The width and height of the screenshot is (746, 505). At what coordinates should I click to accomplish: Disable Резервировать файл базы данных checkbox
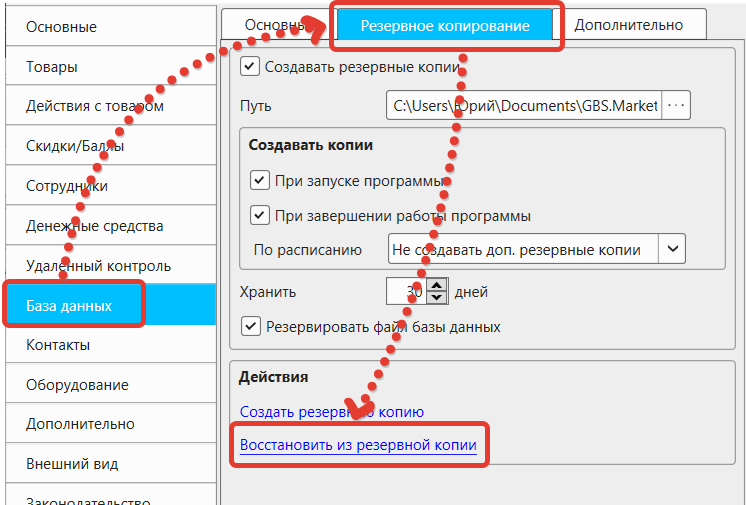tap(250, 326)
